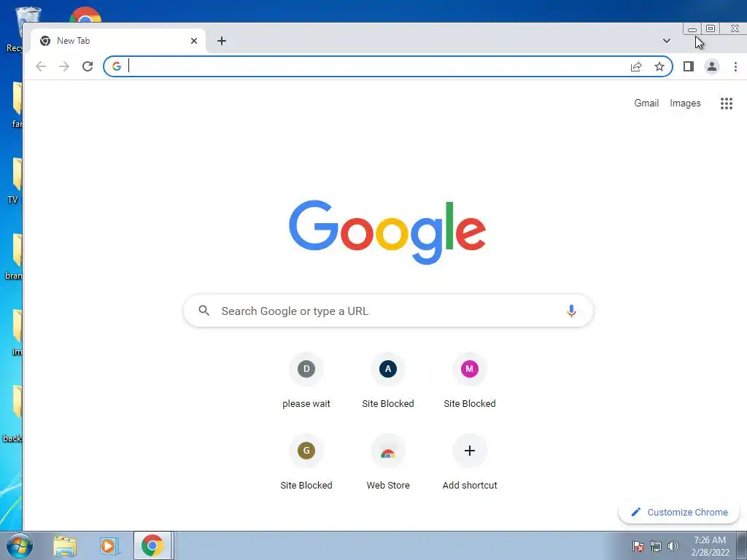Open Chrome's three-dot menu
747x560 pixels.
735,66
